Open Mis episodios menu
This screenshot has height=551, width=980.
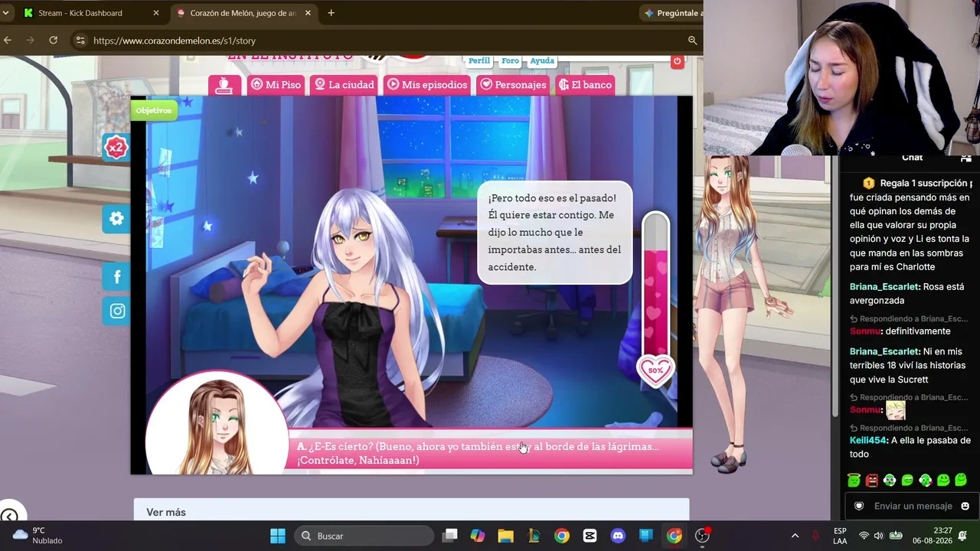click(x=427, y=84)
